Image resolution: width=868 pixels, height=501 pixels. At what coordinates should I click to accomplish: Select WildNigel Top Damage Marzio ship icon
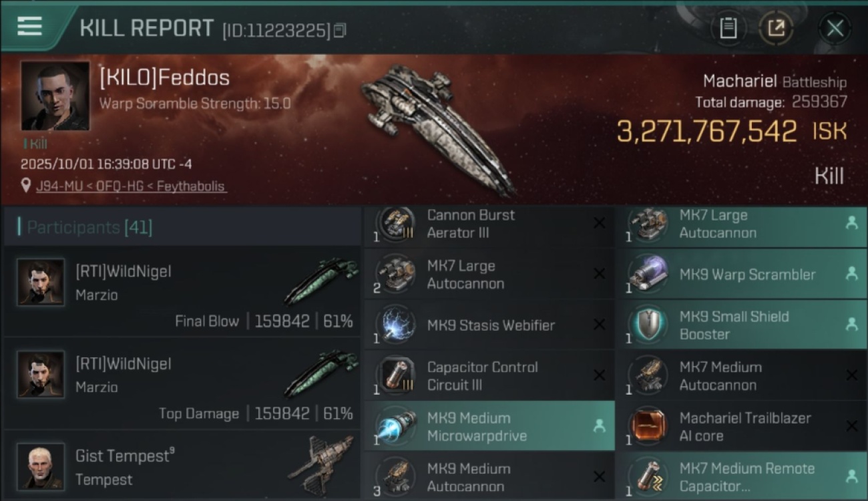pos(322,374)
